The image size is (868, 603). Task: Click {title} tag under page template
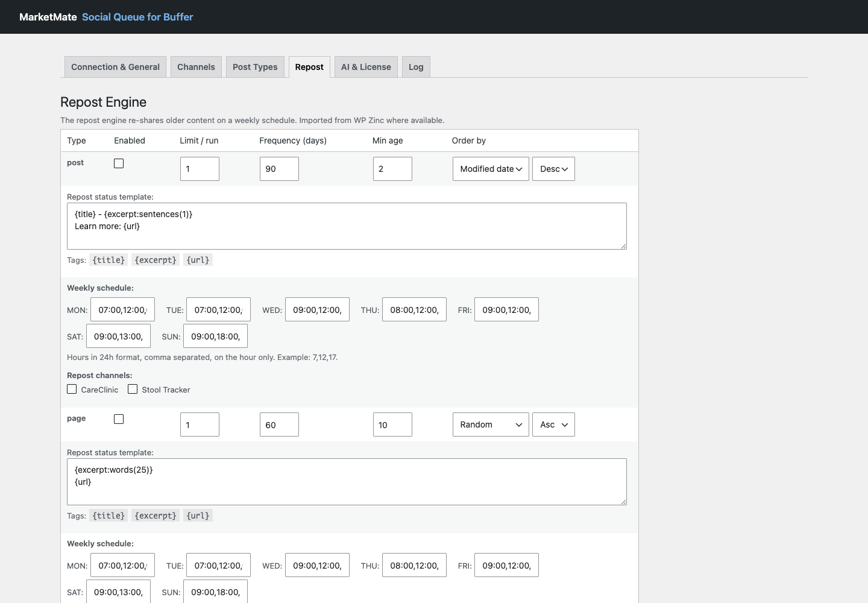[x=108, y=516]
